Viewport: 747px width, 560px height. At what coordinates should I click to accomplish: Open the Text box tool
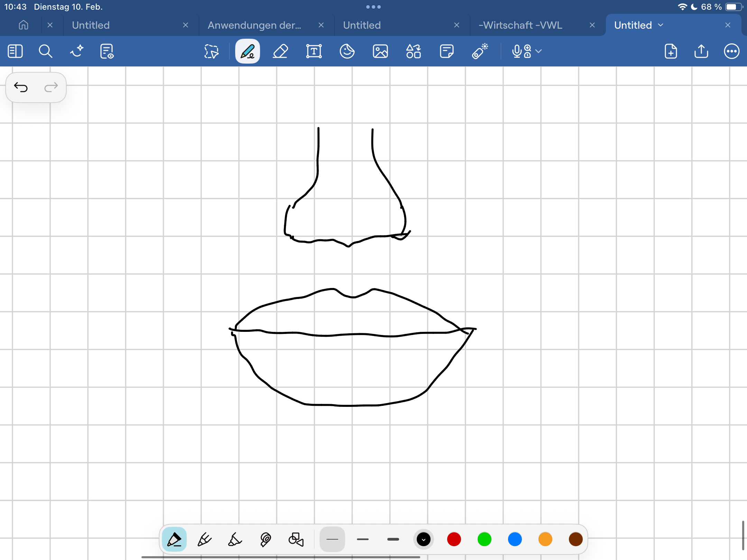click(314, 52)
